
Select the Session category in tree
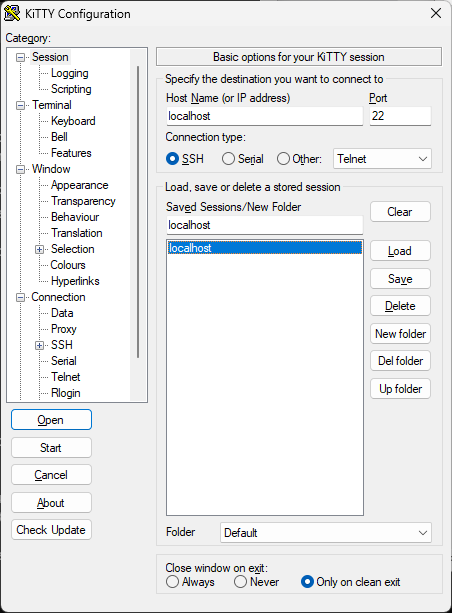click(50, 57)
